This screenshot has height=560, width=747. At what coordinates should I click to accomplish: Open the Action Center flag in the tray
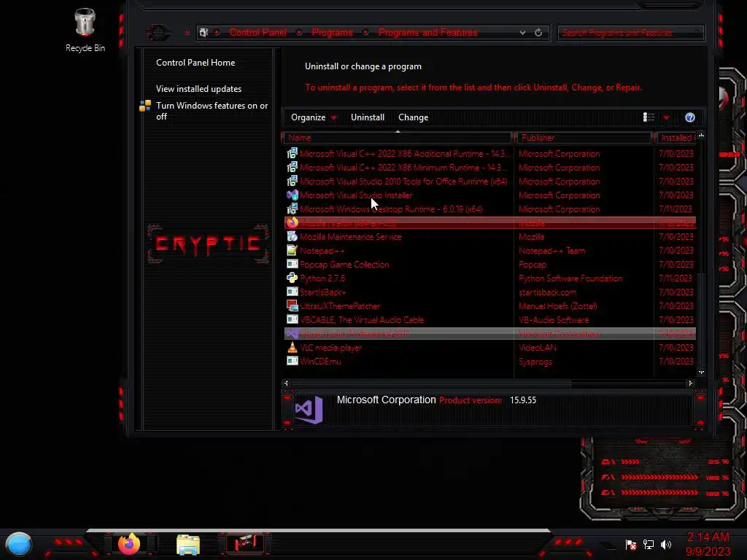coord(631,544)
